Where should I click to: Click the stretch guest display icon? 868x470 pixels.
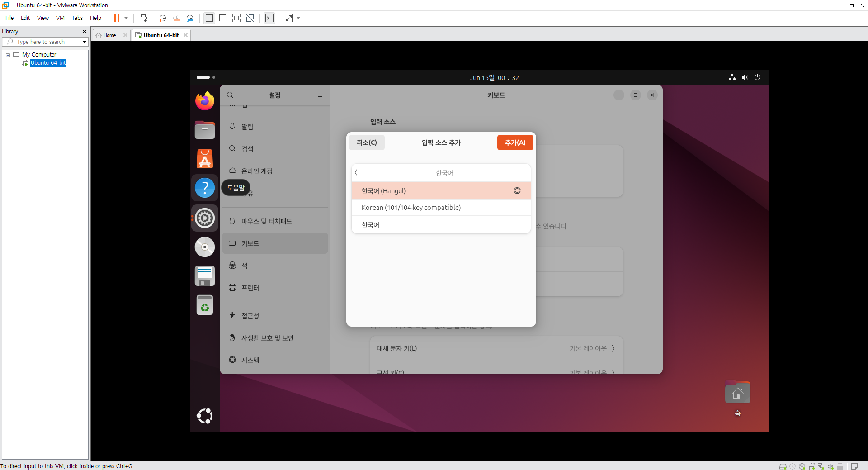click(289, 18)
